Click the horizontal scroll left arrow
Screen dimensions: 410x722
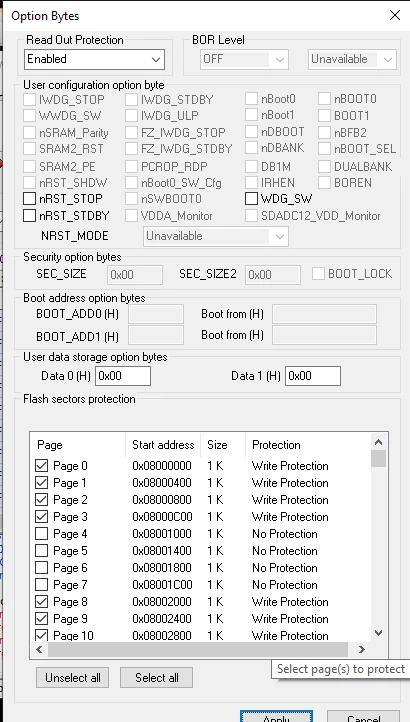pos(39,649)
